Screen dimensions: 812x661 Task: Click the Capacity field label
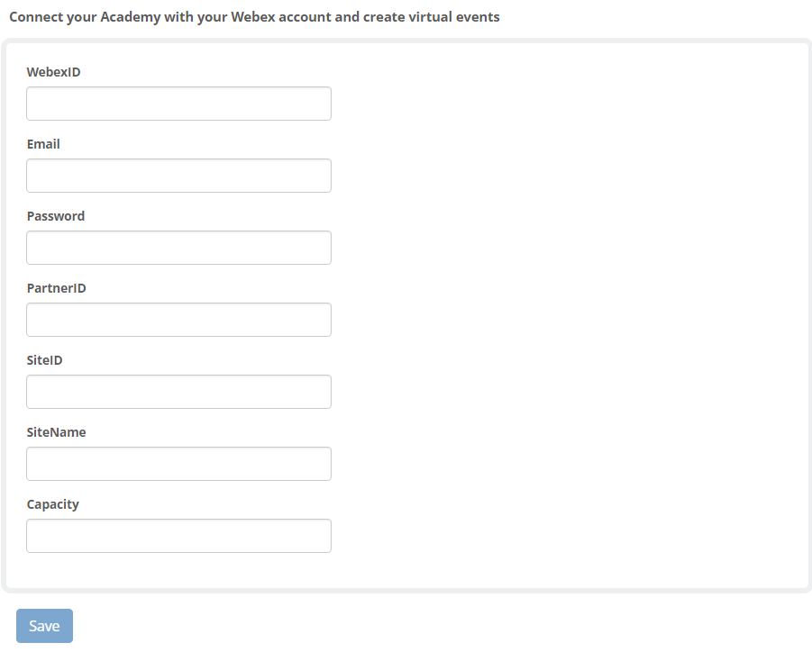pyautogui.click(x=52, y=504)
